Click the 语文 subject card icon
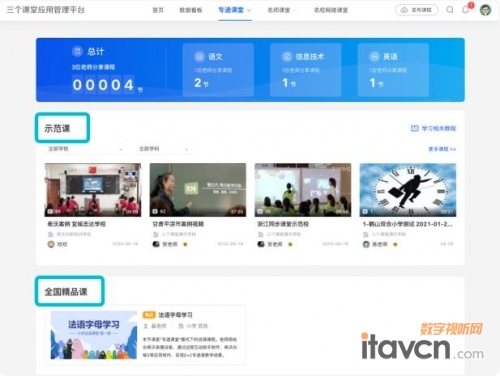The width and height of the screenshot is (500, 376). pos(199,57)
